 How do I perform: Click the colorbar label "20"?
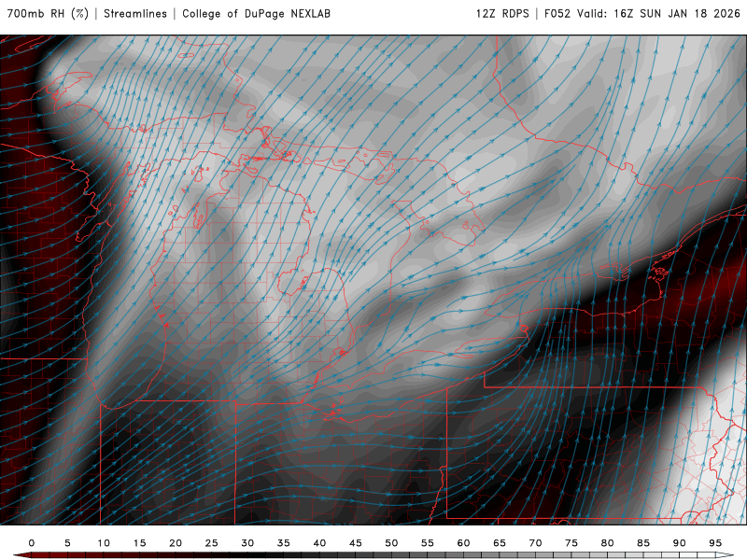pyautogui.click(x=176, y=543)
